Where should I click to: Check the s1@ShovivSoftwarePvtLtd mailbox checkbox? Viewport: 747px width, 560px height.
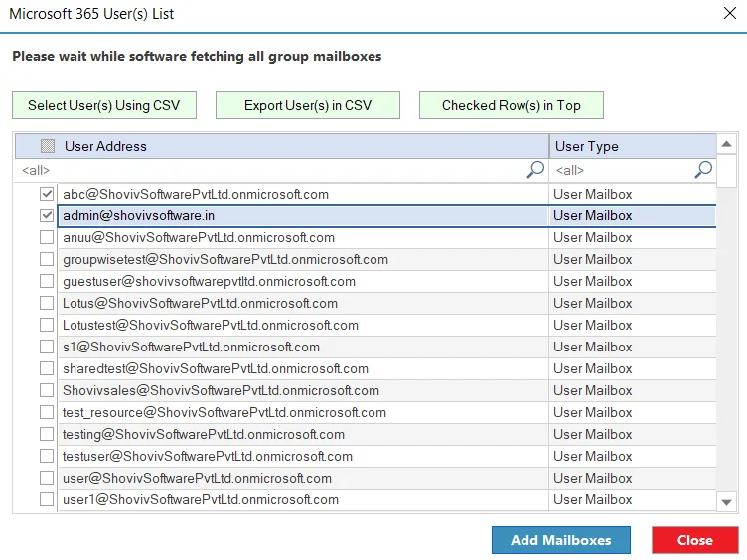pos(47,347)
